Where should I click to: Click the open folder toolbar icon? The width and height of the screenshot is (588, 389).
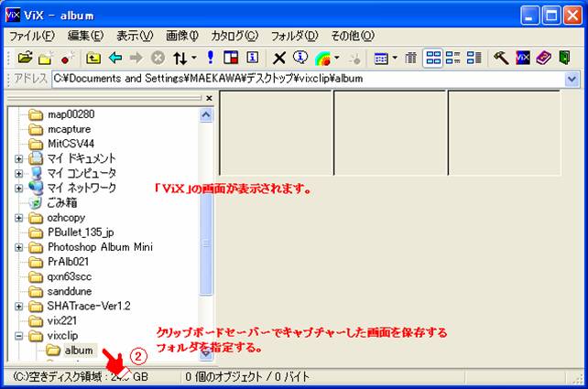tap(26, 58)
